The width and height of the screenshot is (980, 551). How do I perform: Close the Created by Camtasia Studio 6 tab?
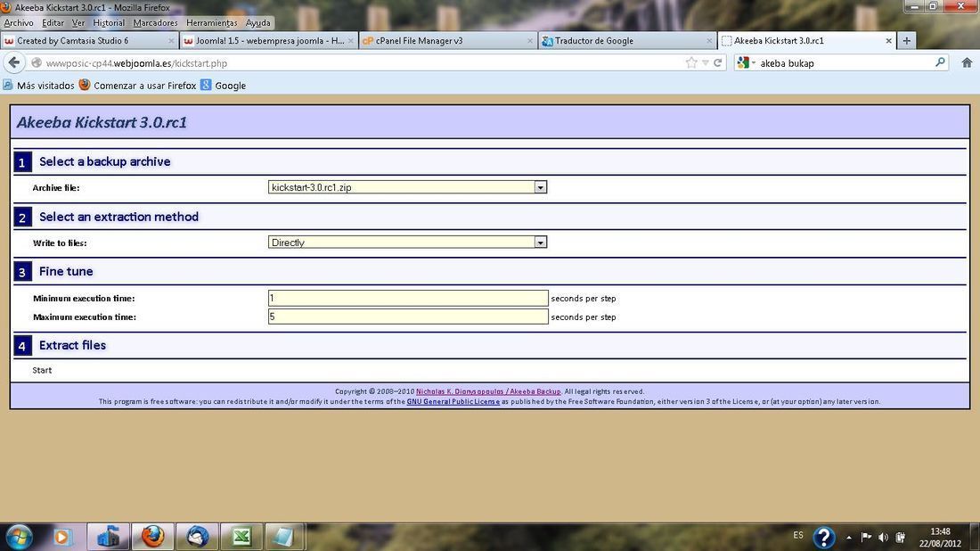click(171, 41)
